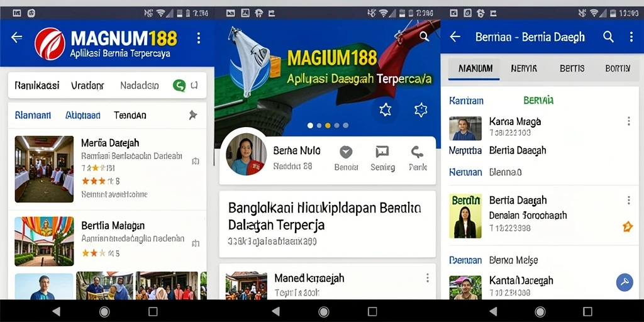Screen dimensions: 644x322
Task: Tap the Seaiing chat icon
Action: [382, 152]
